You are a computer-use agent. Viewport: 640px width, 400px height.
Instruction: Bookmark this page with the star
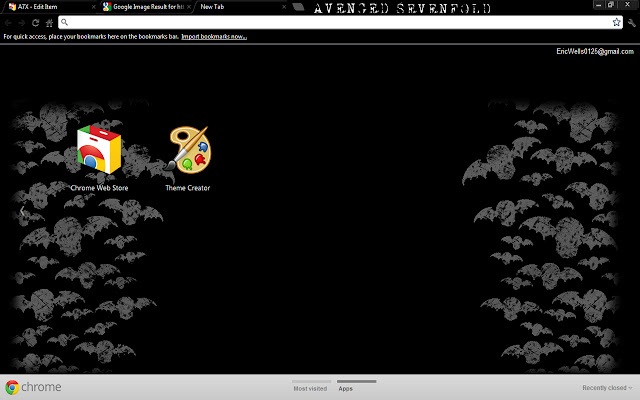click(616, 22)
